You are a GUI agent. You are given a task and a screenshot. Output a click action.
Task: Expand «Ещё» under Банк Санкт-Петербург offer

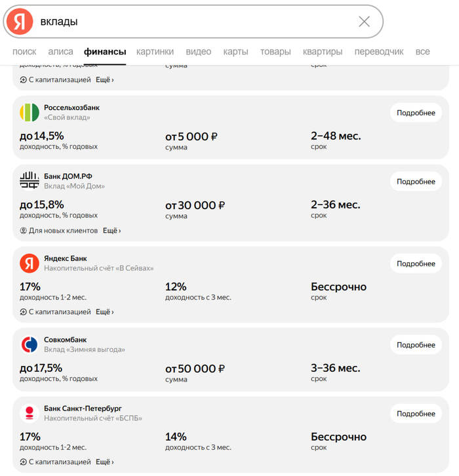point(105,462)
